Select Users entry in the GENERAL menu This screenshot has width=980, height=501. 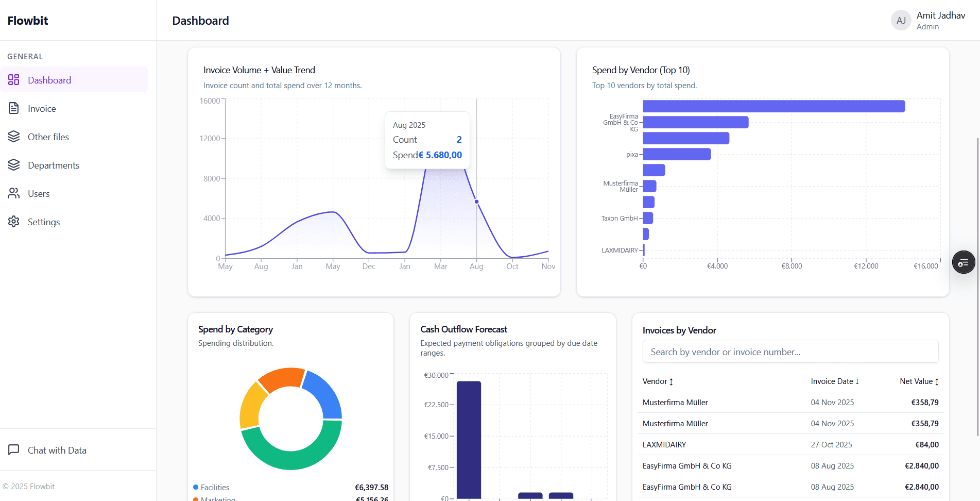(x=39, y=193)
